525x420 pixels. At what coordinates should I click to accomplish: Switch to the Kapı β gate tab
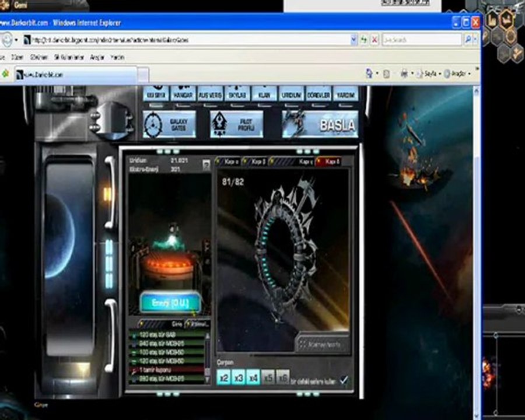click(256, 162)
